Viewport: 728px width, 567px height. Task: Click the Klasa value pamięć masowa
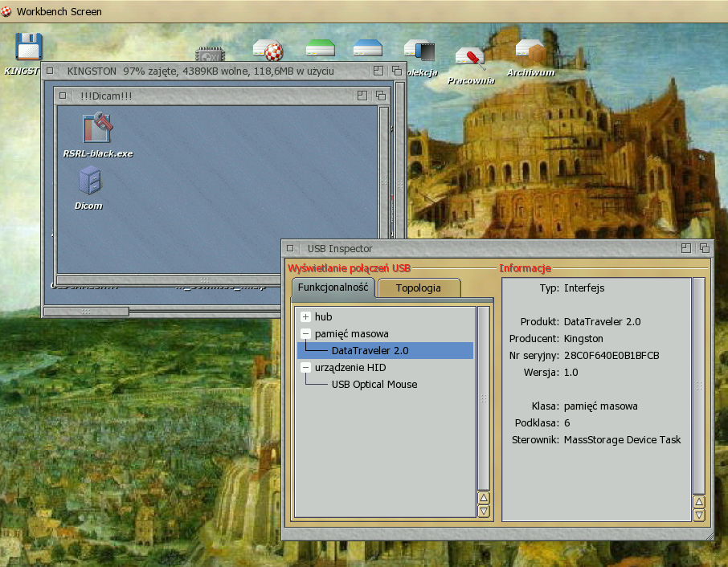[601, 406]
